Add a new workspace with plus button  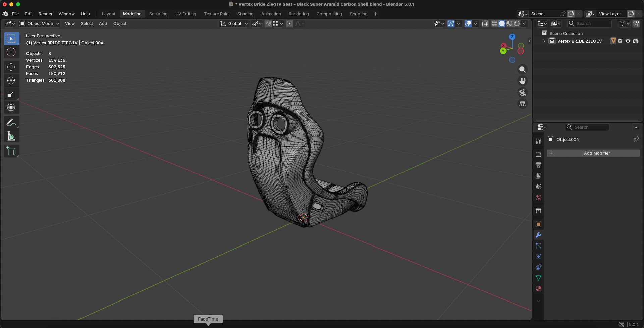point(375,14)
